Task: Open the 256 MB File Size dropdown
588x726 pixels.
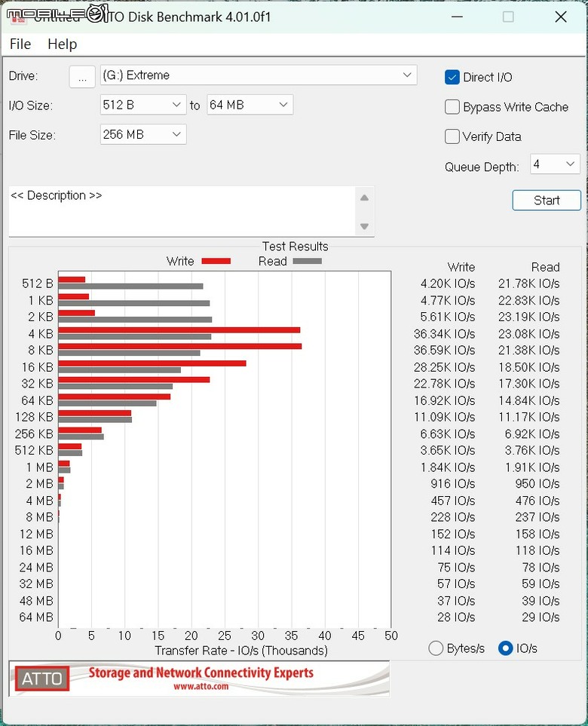Action: click(x=143, y=134)
